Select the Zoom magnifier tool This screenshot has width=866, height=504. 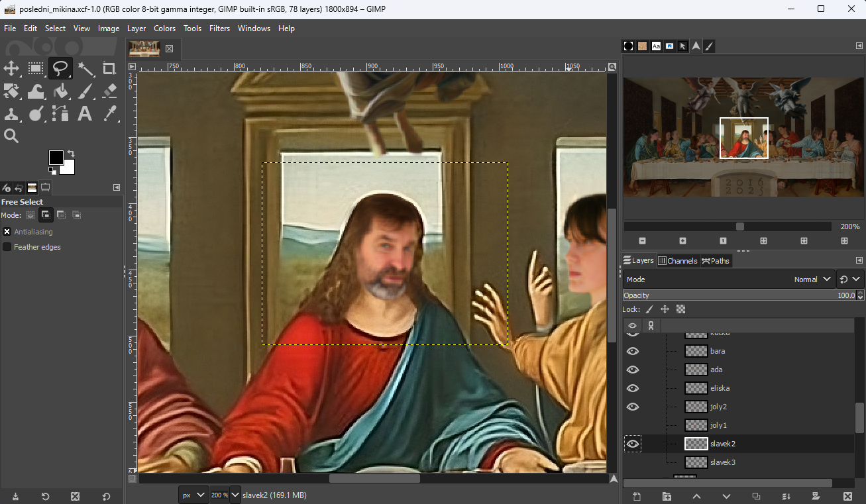point(12,136)
